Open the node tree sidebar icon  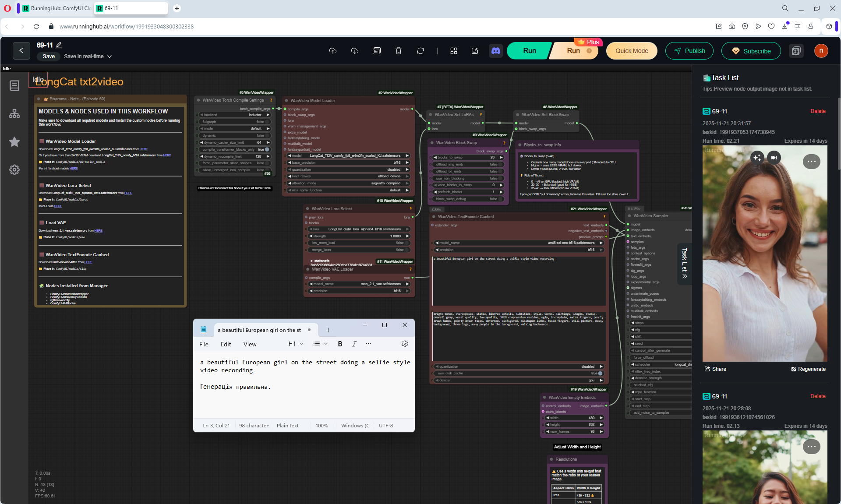[x=14, y=114]
